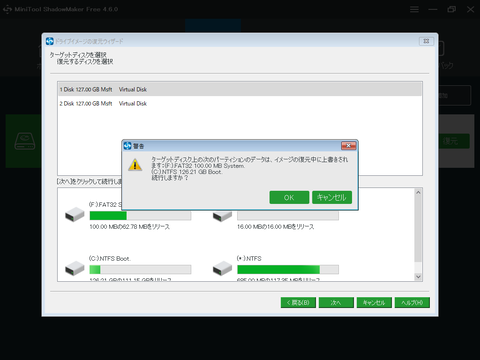Close the warning dialog with red X
480x360 pixels.
coord(349,146)
